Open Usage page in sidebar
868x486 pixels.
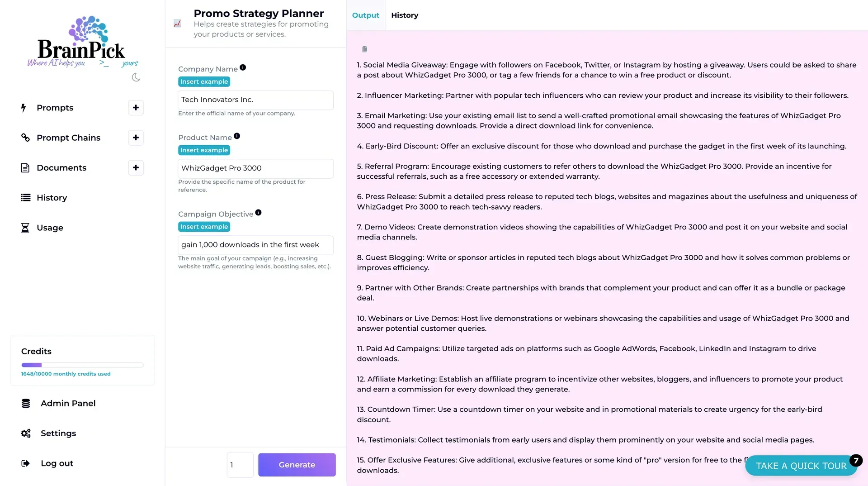pyautogui.click(x=50, y=228)
